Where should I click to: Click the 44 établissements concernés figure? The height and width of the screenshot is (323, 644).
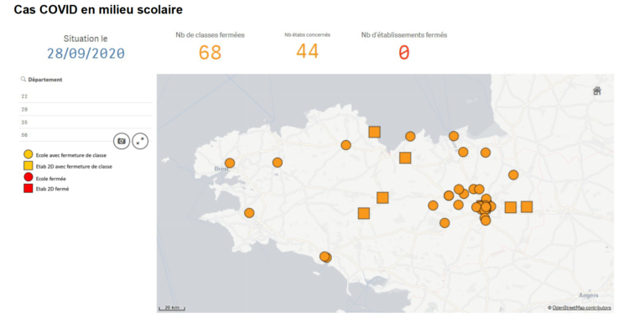(307, 51)
